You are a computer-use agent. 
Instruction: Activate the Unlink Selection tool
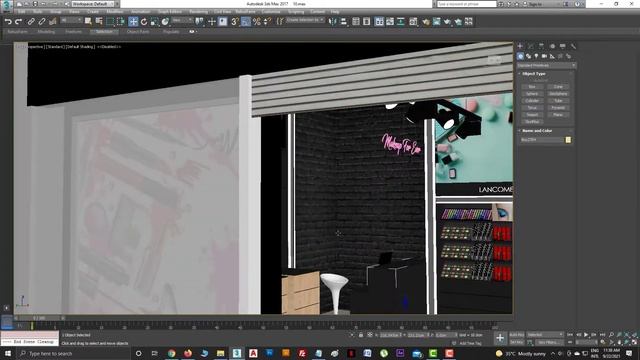click(x=42, y=22)
